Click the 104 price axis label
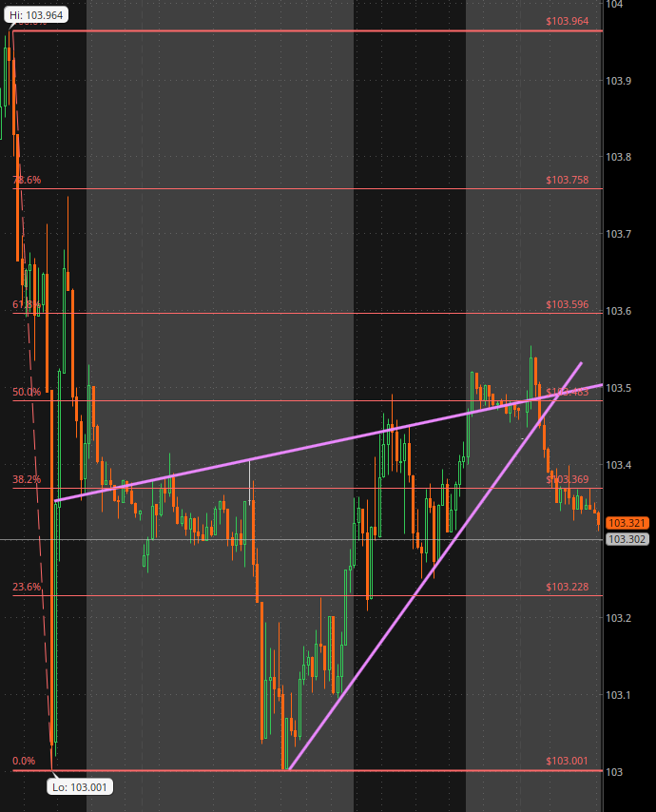656x812 pixels. click(614, 4)
